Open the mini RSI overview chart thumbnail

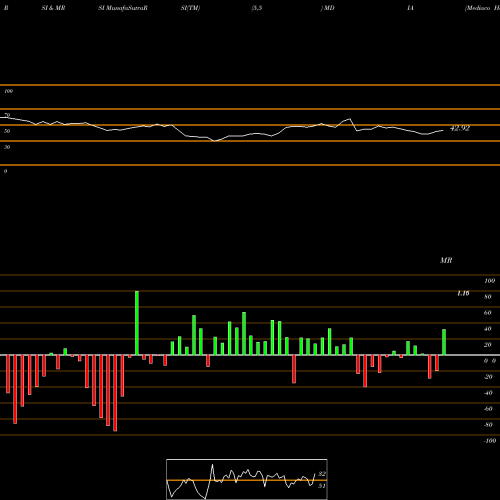tap(247, 479)
